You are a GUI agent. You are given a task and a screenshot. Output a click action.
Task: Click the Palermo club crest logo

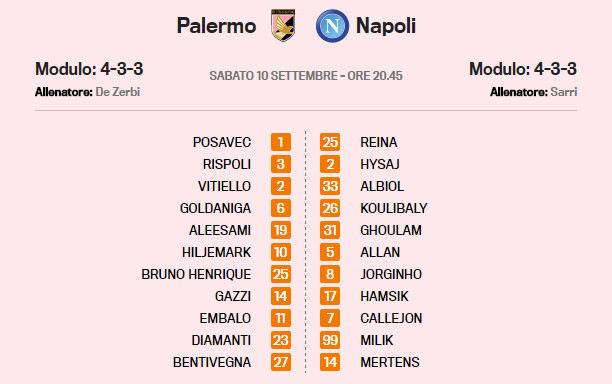283,26
